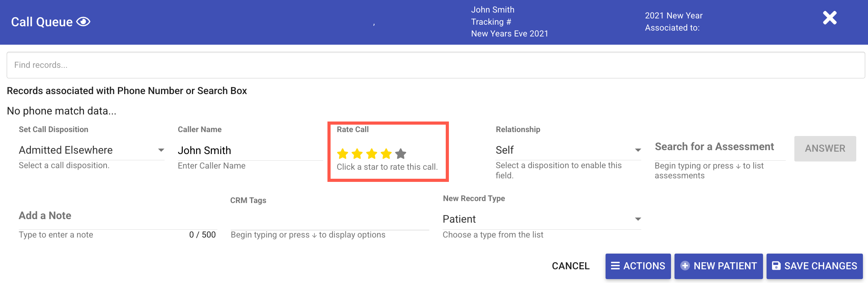Give the call three stars
This screenshot has height=283, width=868.
(x=372, y=154)
